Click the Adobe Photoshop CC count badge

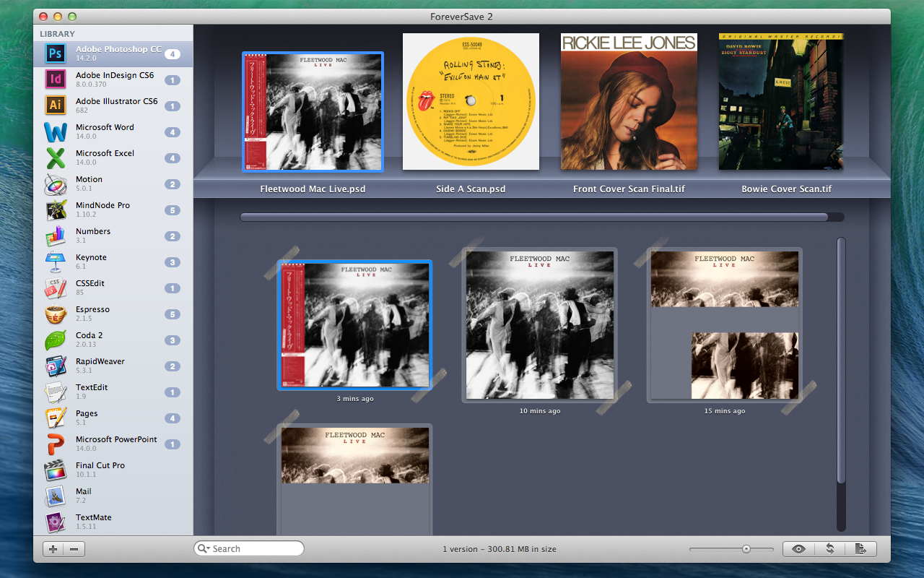(173, 54)
